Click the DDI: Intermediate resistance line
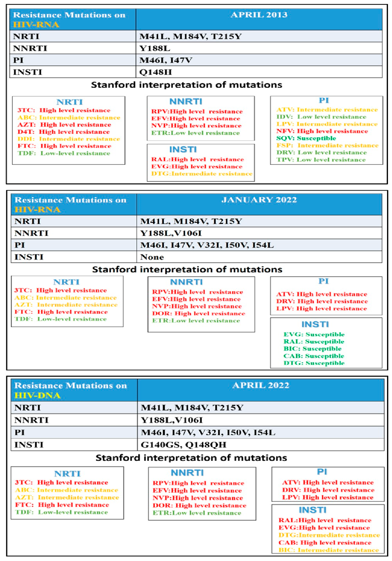 pos(69,139)
